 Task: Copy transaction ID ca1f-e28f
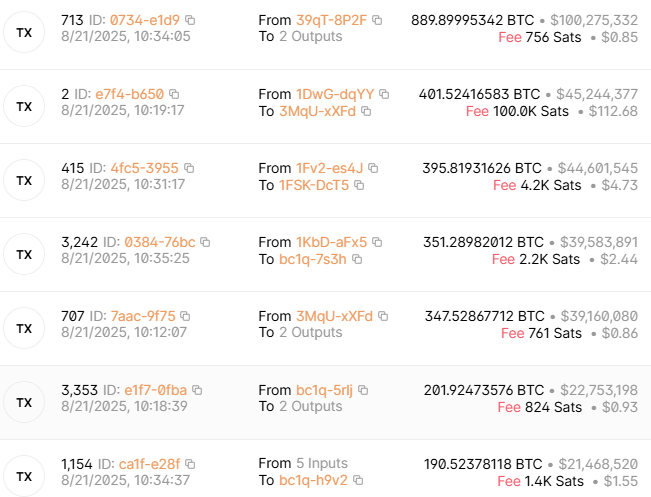coord(190,464)
